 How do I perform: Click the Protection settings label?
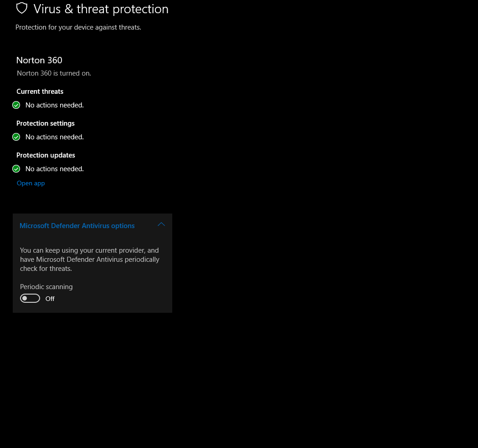(x=46, y=123)
